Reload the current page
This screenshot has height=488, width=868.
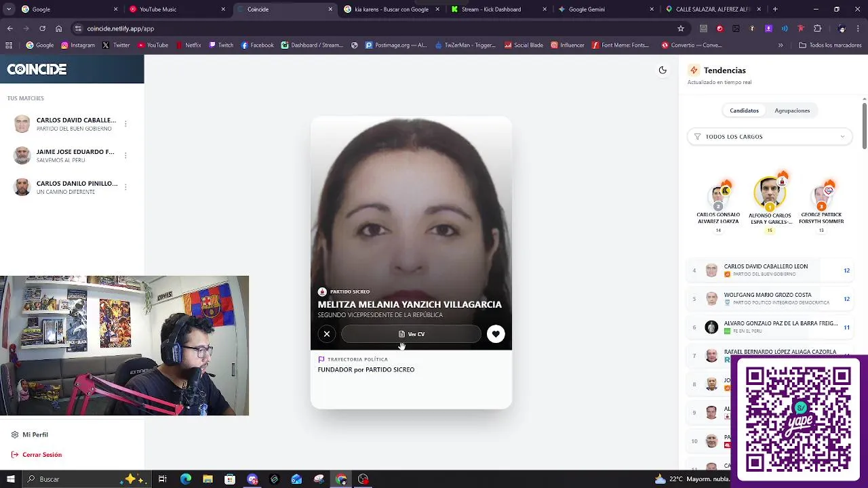click(42, 28)
